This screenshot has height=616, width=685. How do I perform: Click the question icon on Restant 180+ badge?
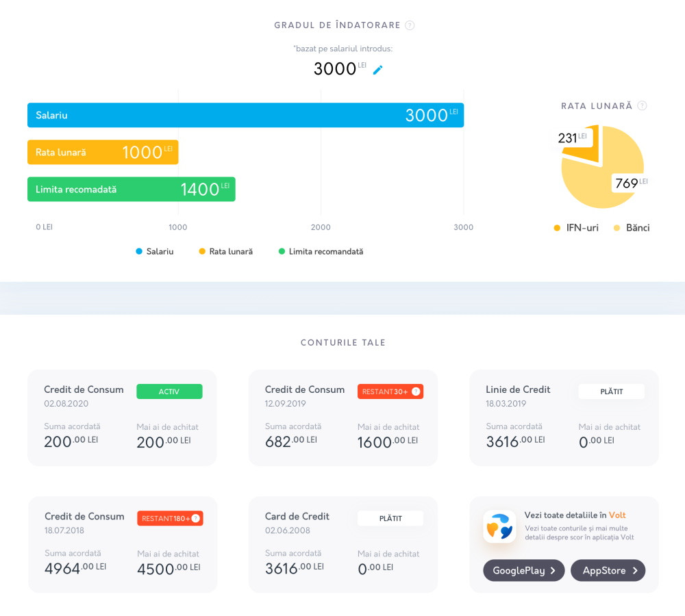(x=195, y=519)
